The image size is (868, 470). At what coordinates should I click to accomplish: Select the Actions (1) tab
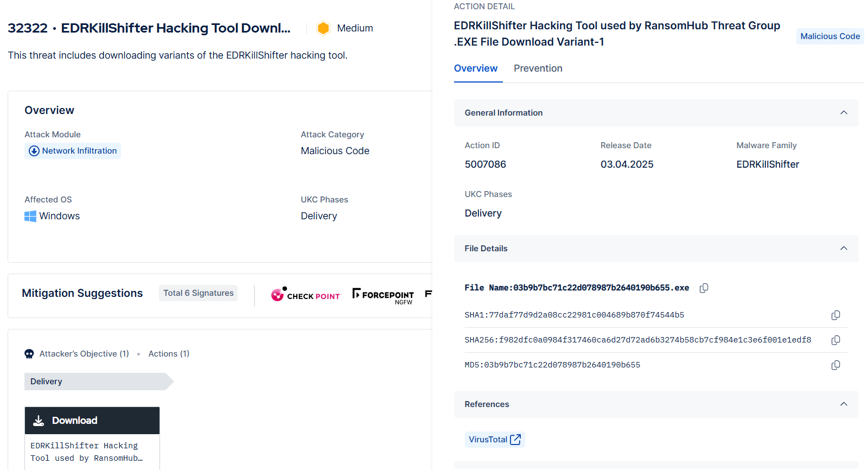pos(169,354)
